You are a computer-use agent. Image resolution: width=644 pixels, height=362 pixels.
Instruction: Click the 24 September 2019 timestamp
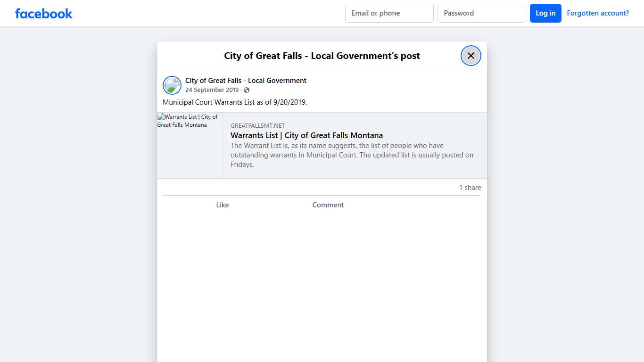212,90
